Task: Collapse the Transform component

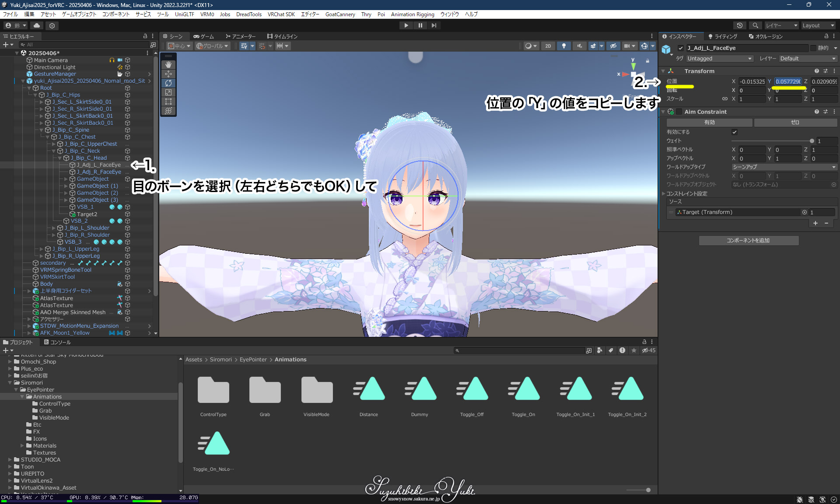Action: pyautogui.click(x=663, y=71)
